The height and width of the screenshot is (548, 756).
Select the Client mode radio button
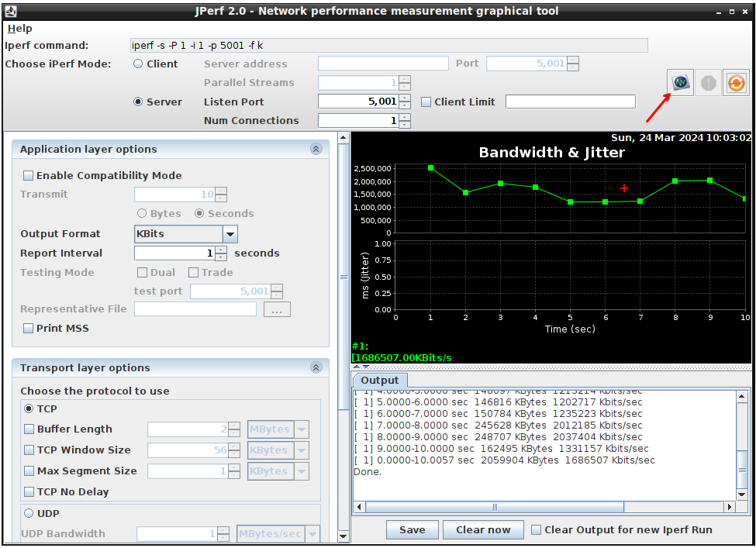coord(139,64)
